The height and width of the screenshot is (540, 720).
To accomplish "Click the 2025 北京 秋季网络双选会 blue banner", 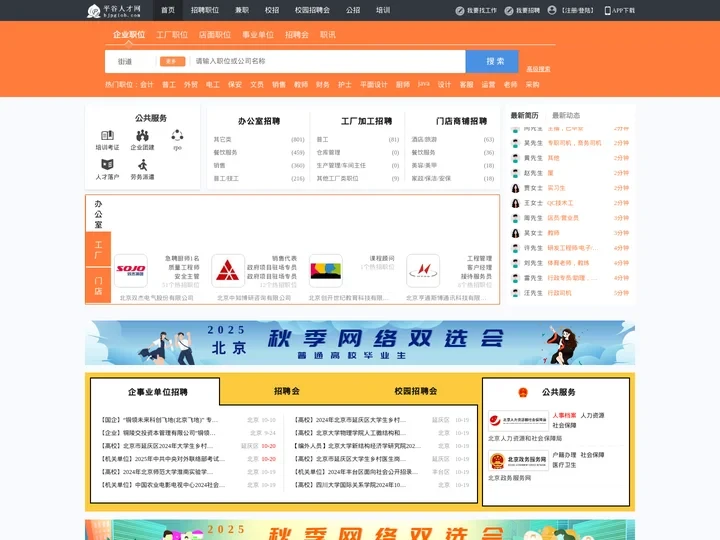I will click(360, 343).
